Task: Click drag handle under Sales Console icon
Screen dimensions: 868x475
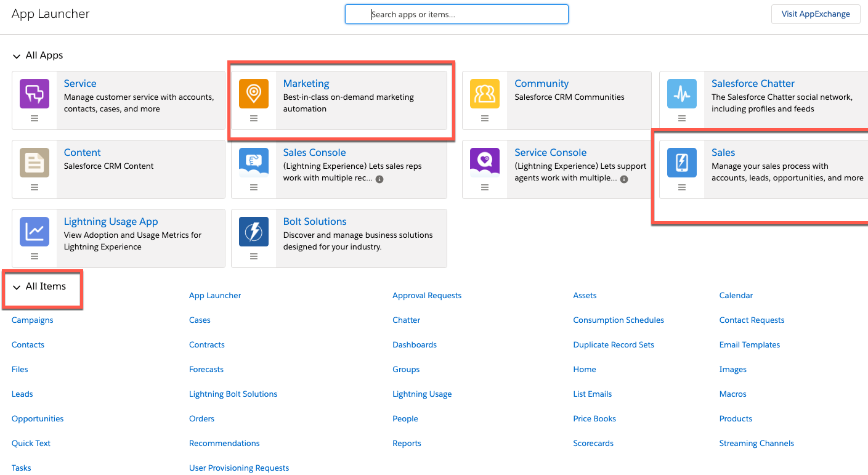Action: point(254,187)
